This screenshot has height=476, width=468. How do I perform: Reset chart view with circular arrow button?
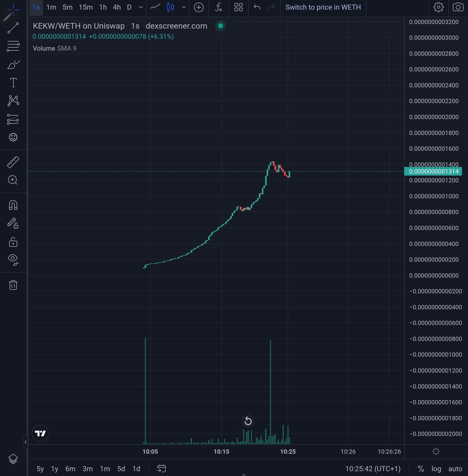[248, 421]
